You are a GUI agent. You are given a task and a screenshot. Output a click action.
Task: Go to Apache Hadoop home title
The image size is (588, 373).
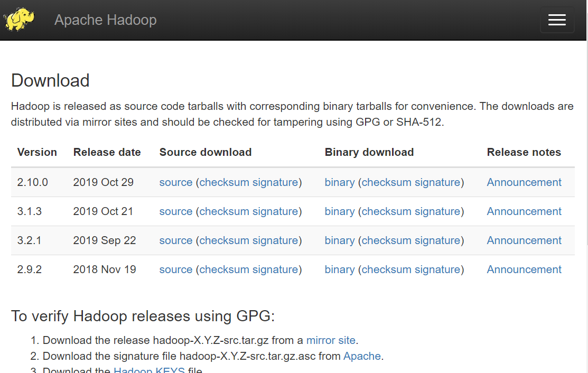(106, 20)
